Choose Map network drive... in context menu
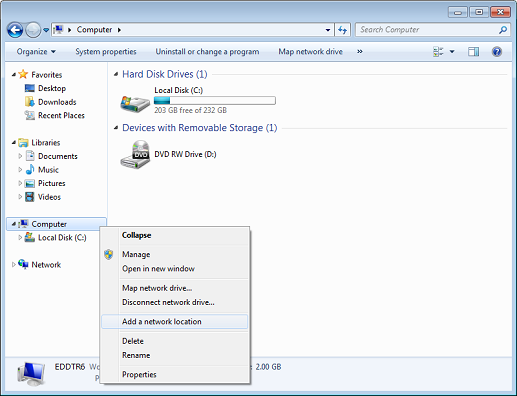This screenshot has height=396, width=517. (175, 288)
